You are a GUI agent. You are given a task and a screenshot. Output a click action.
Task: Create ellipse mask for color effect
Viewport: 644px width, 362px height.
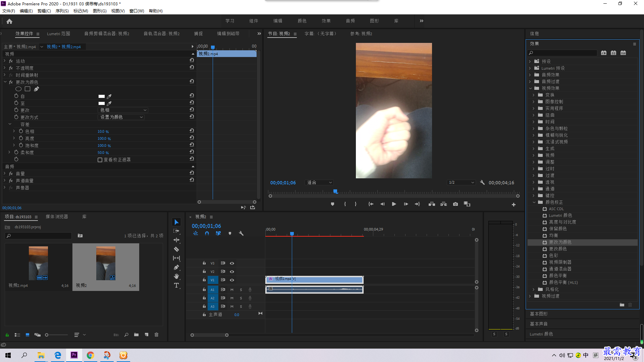(x=18, y=89)
